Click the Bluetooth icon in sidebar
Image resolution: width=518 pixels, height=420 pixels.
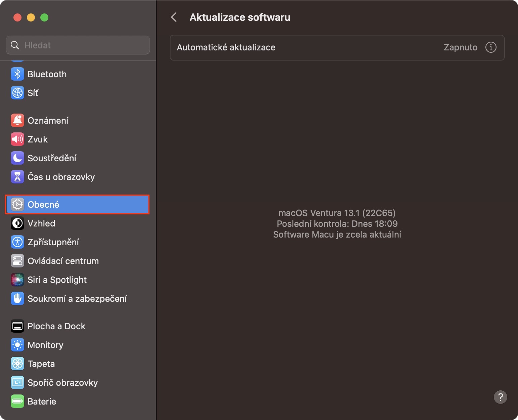pyautogui.click(x=17, y=74)
